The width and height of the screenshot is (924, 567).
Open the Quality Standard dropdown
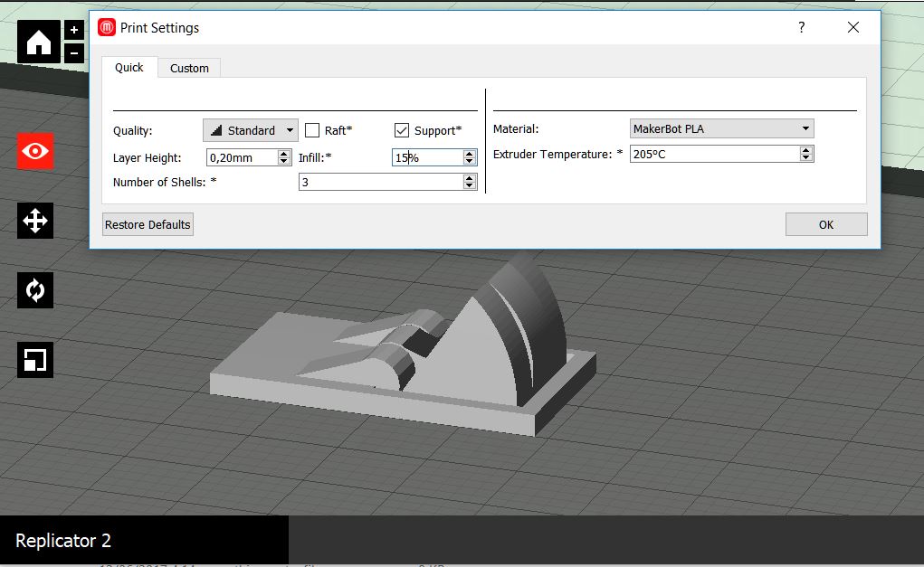(251, 130)
